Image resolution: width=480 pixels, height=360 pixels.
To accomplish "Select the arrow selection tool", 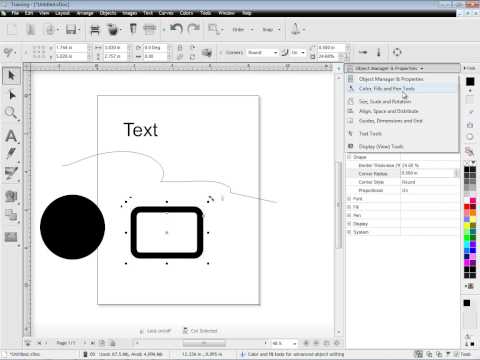I will 11,76.
